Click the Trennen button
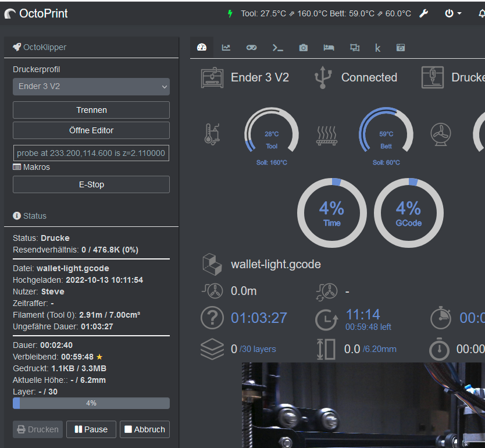The height and width of the screenshot is (448, 485). click(91, 110)
